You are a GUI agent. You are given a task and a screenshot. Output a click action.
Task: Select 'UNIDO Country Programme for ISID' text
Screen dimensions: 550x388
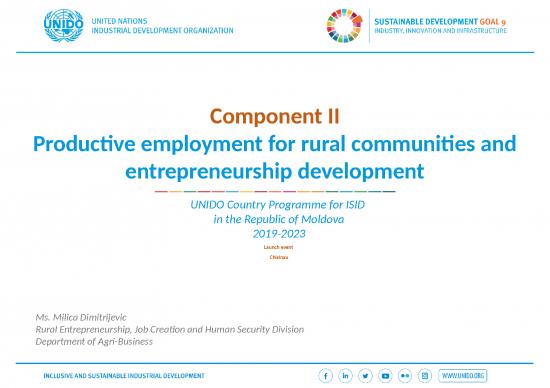coord(277,205)
